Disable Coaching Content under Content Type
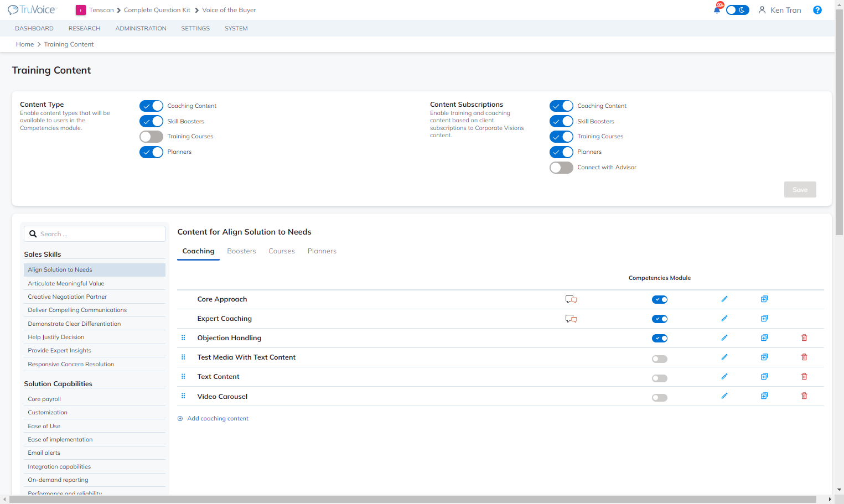Image resolution: width=844 pixels, height=504 pixels. click(151, 106)
